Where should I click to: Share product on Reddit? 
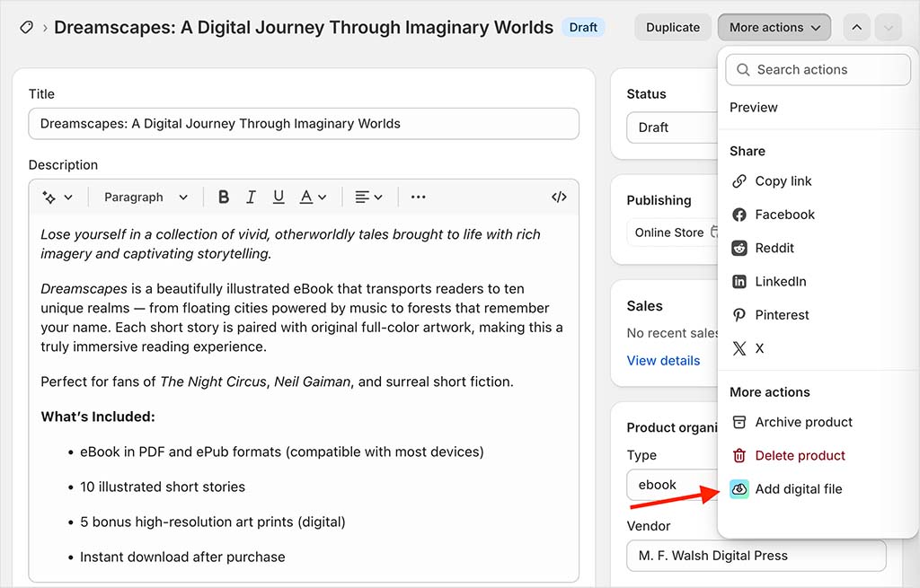point(774,248)
